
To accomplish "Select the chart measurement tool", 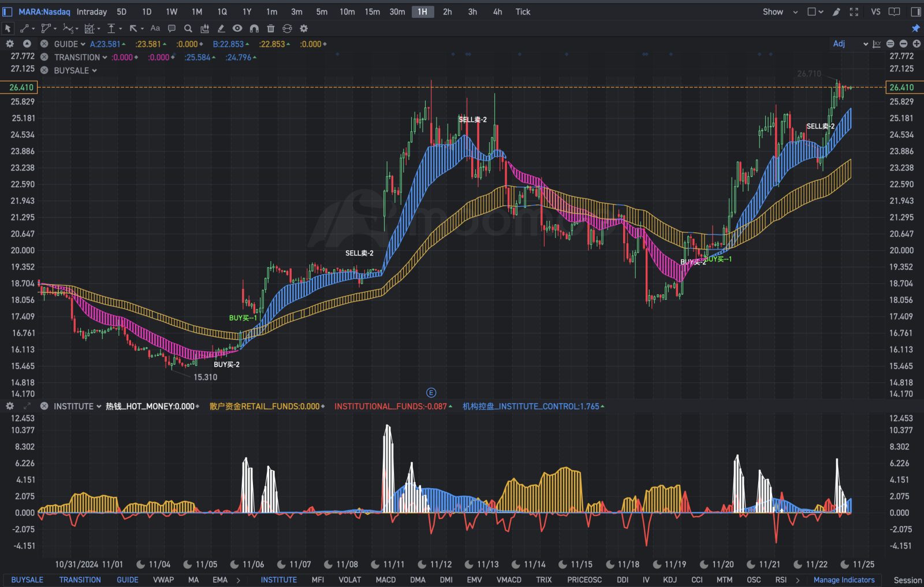I will (x=90, y=28).
